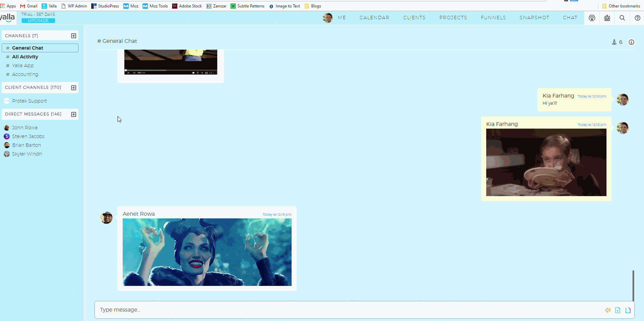Open the Apps grid in bookmarks bar
This screenshot has height=321, width=644.
click(8, 6)
